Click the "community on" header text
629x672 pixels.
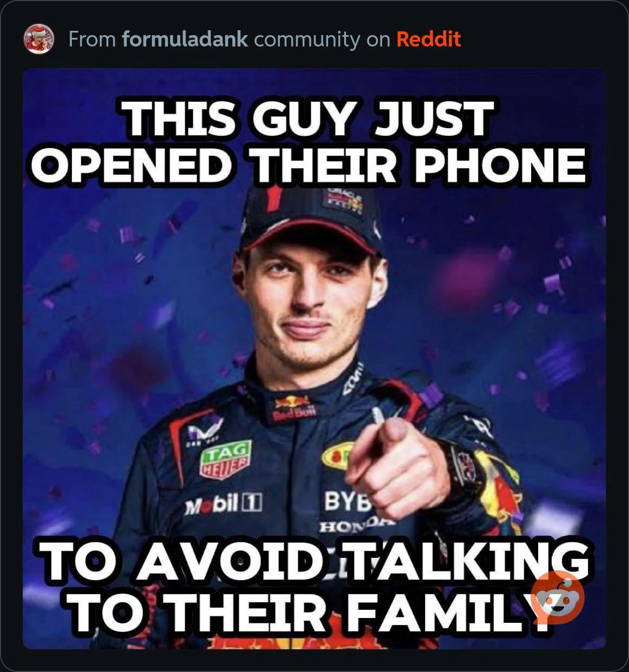click(x=322, y=39)
